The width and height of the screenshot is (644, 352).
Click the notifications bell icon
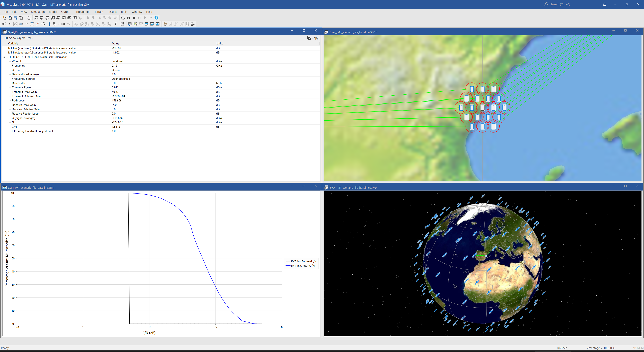(x=604, y=4)
